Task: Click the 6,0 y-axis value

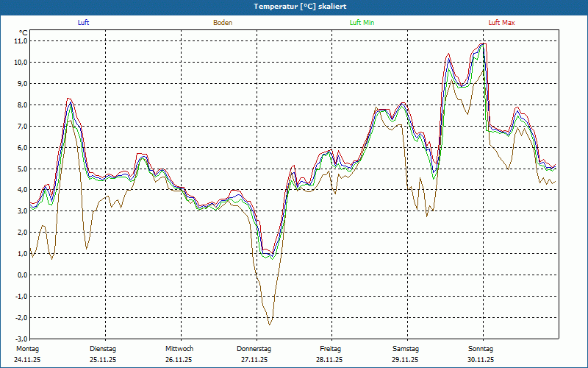Action: click(22, 148)
